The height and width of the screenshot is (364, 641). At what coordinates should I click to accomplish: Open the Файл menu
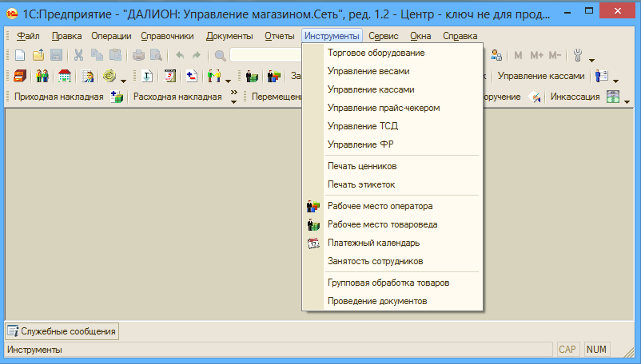coord(28,36)
